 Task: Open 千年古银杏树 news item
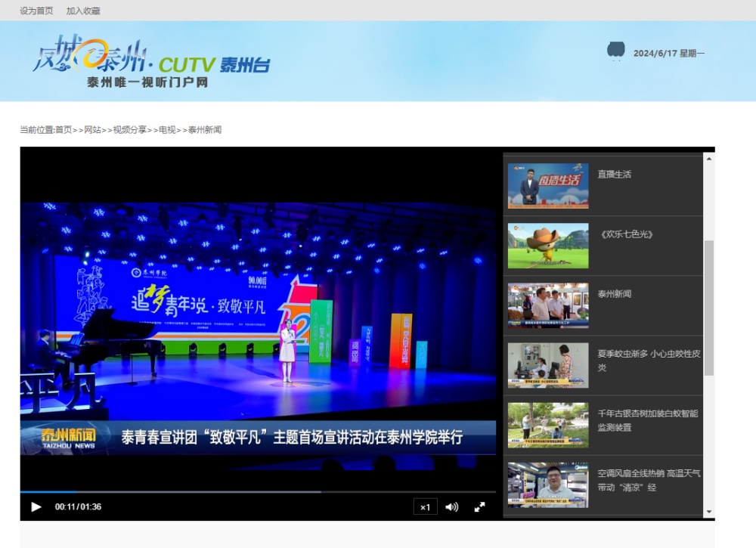pyautogui.click(x=647, y=420)
